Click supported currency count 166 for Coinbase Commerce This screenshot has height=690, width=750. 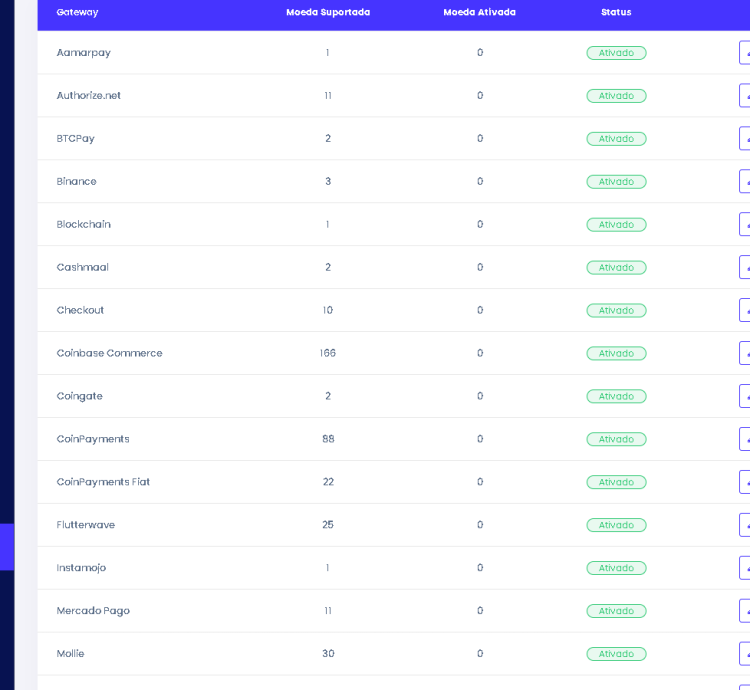click(x=328, y=353)
